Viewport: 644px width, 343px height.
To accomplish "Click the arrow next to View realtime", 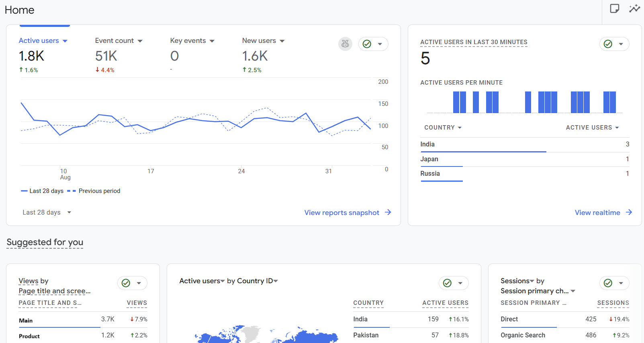I will 629,212.
